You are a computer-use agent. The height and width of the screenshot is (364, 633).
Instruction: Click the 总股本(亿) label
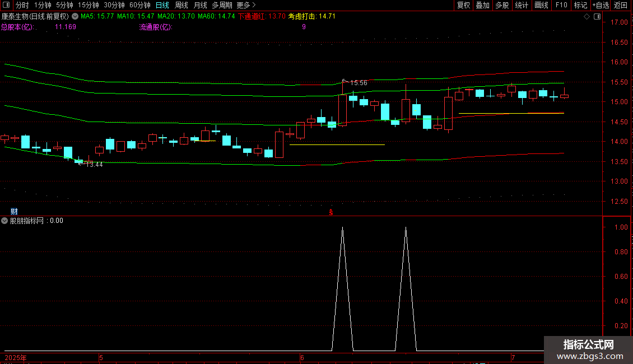tap(17, 27)
